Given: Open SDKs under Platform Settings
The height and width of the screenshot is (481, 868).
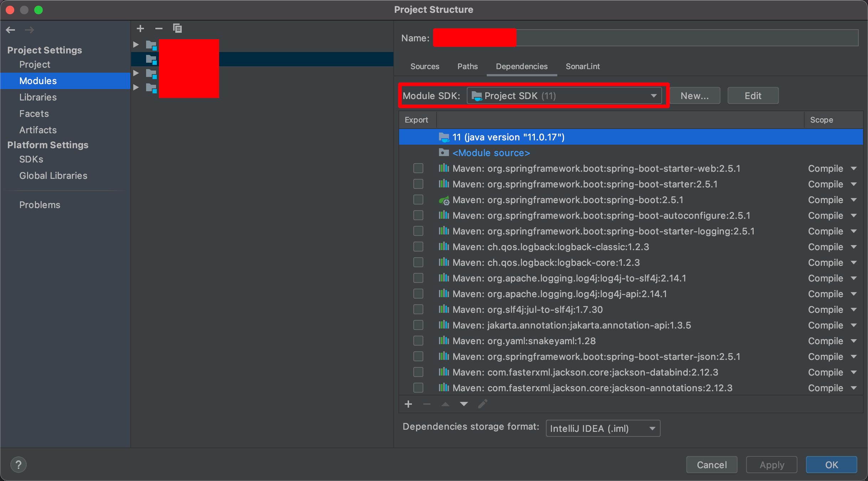Looking at the screenshot, I should click(x=31, y=159).
